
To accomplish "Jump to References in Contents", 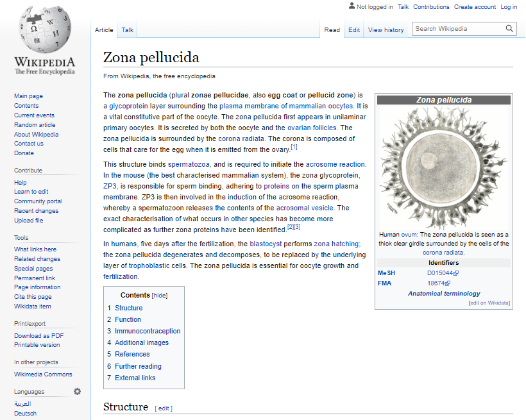I will (x=132, y=354).
